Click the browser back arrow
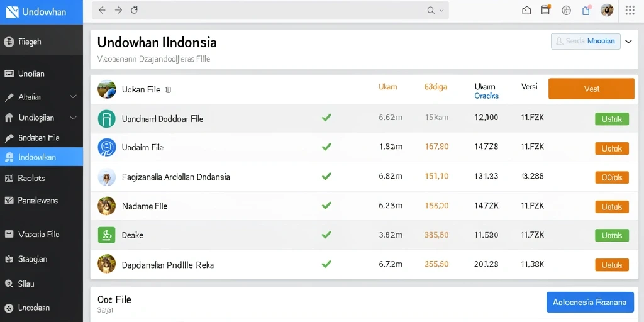 (x=102, y=11)
